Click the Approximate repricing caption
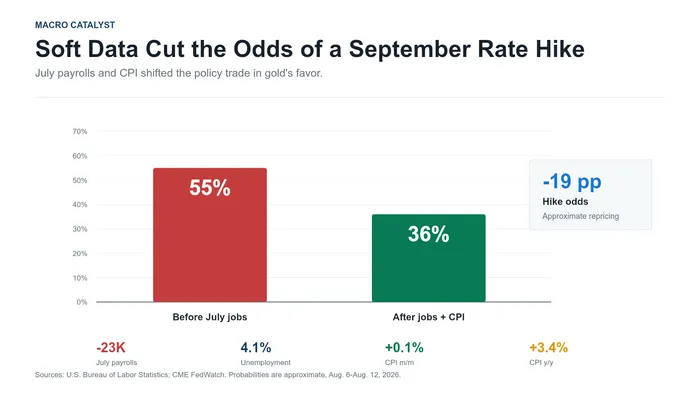 coord(580,216)
